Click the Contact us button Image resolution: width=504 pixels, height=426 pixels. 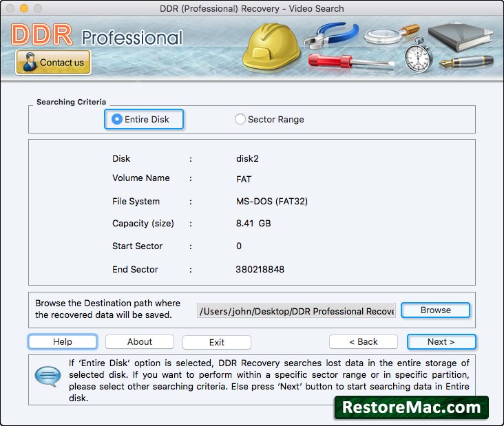coord(53,63)
